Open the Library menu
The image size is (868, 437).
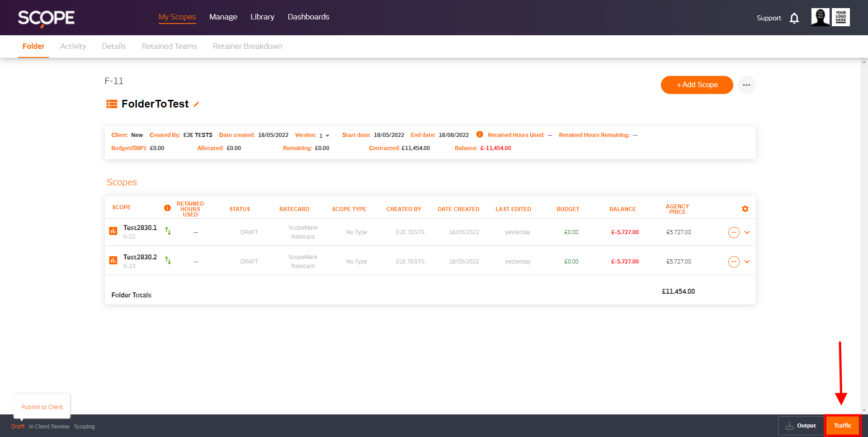tap(262, 17)
